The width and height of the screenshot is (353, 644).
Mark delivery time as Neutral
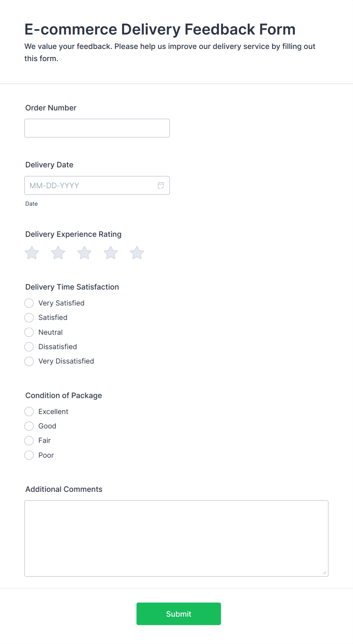click(x=29, y=332)
